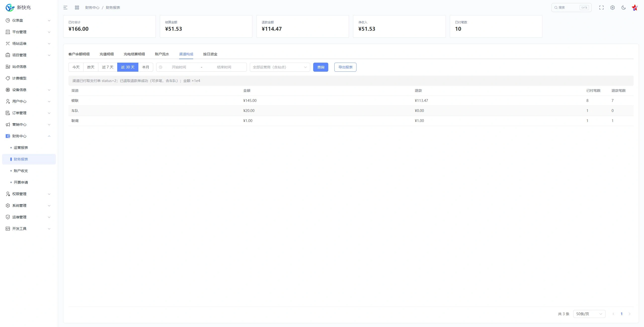The height and width of the screenshot is (327, 644).
Task: Select the 近 30 天 range option
Action: (128, 67)
